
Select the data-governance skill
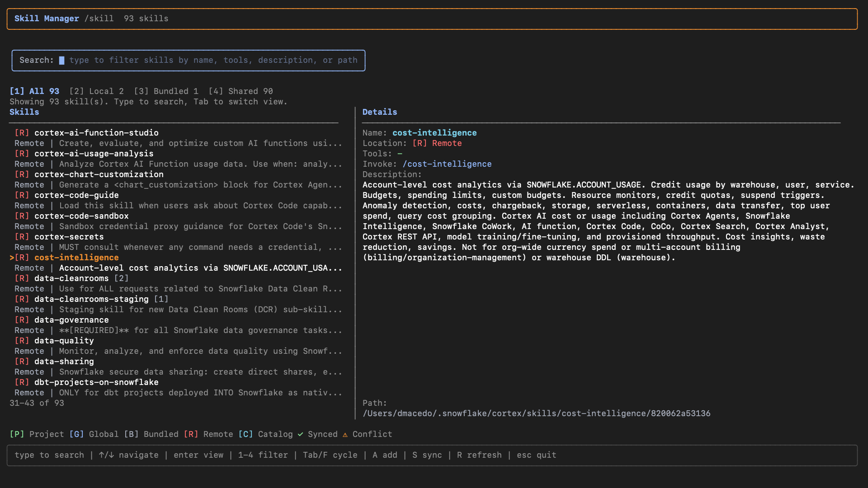[71, 320]
